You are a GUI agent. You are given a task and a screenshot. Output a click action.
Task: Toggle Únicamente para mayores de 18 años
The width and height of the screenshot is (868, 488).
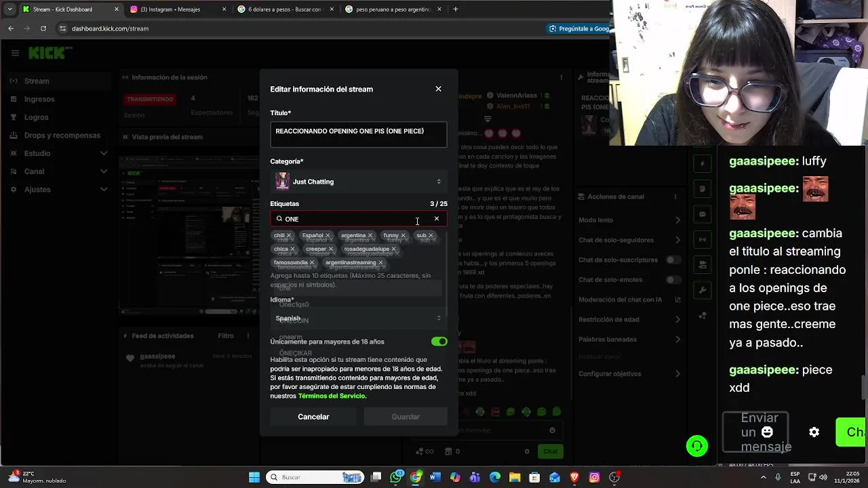pyautogui.click(x=439, y=342)
